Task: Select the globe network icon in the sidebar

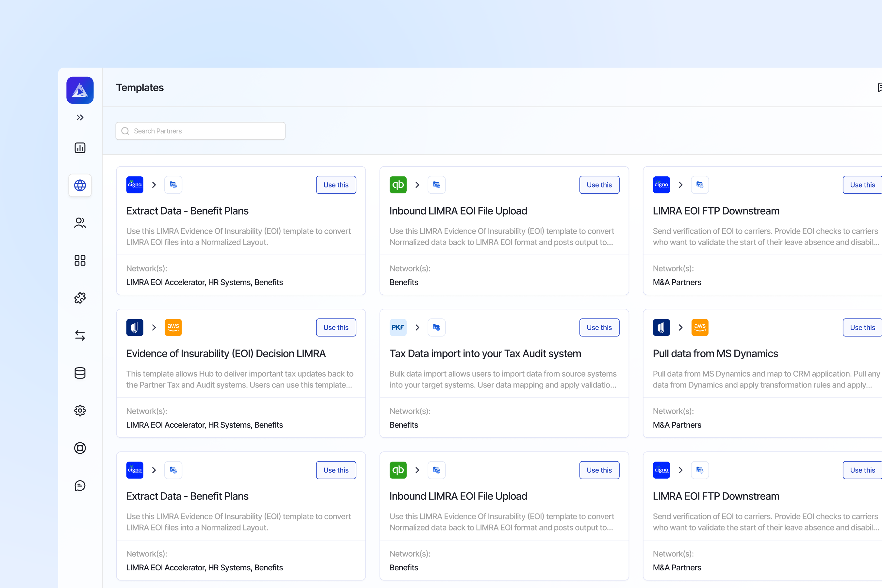Action: pos(80,185)
